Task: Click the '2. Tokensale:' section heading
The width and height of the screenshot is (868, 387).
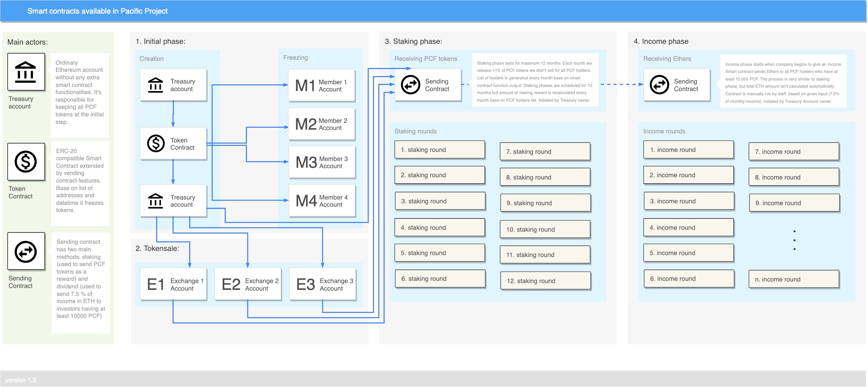Action: coord(157,248)
